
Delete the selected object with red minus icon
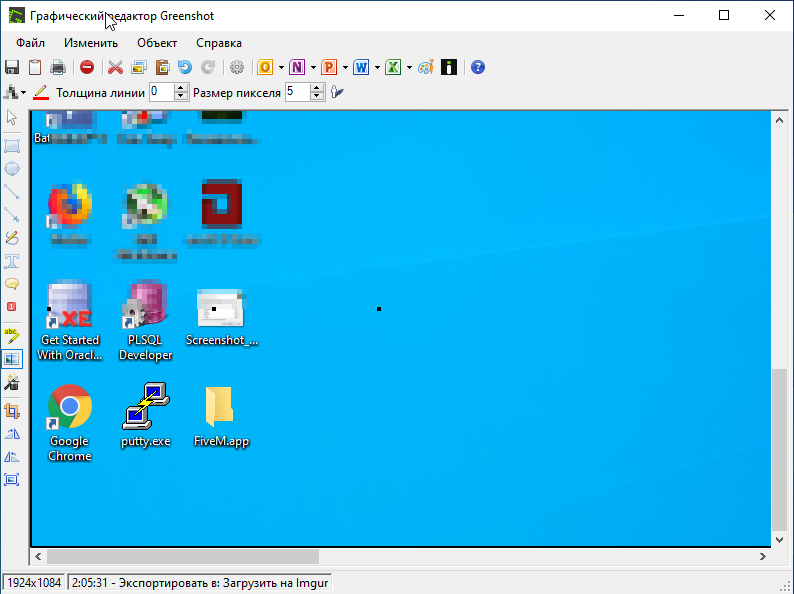pos(87,67)
